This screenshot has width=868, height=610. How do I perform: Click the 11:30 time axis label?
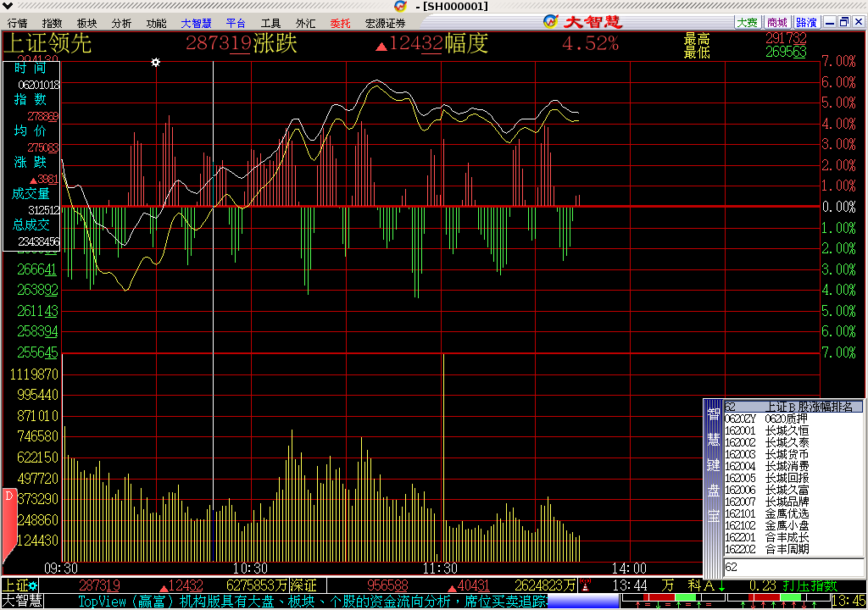[440, 568]
